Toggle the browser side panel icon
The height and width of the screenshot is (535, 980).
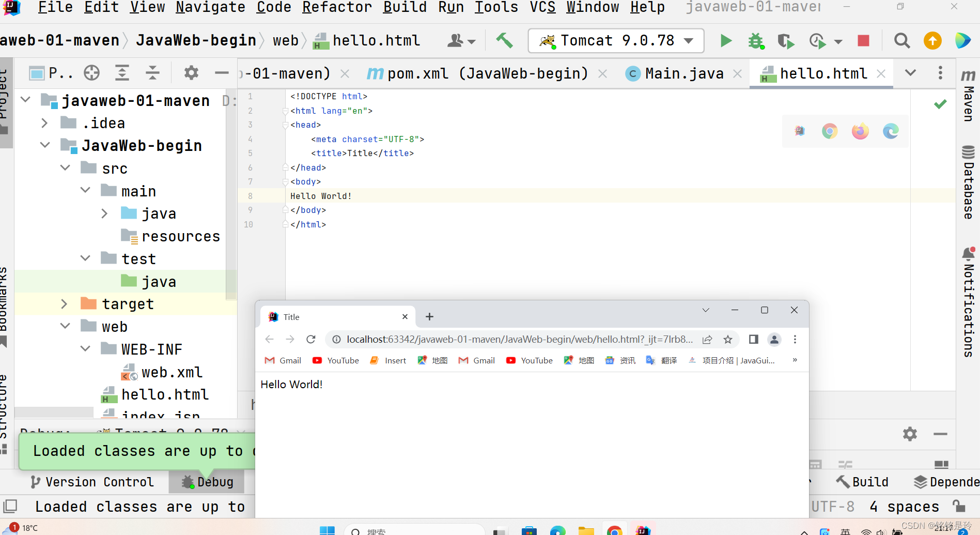tap(753, 340)
